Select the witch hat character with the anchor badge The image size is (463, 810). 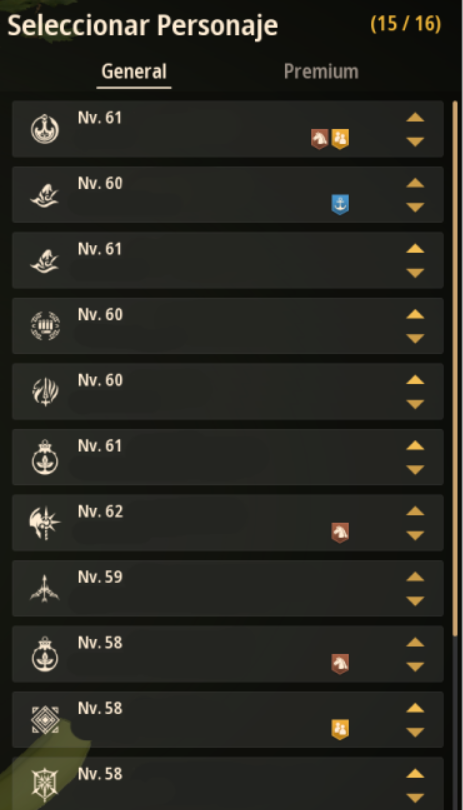click(227, 195)
